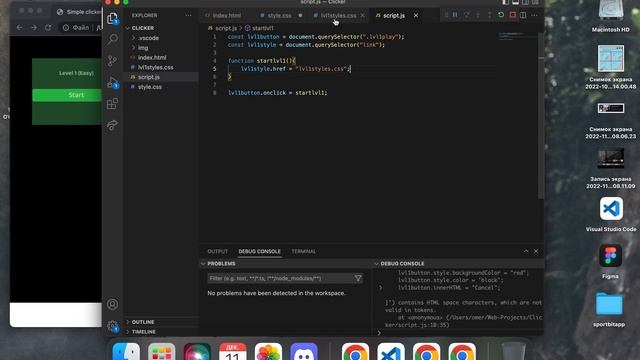
Task: Stop the debug session
Action: [512, 15]
